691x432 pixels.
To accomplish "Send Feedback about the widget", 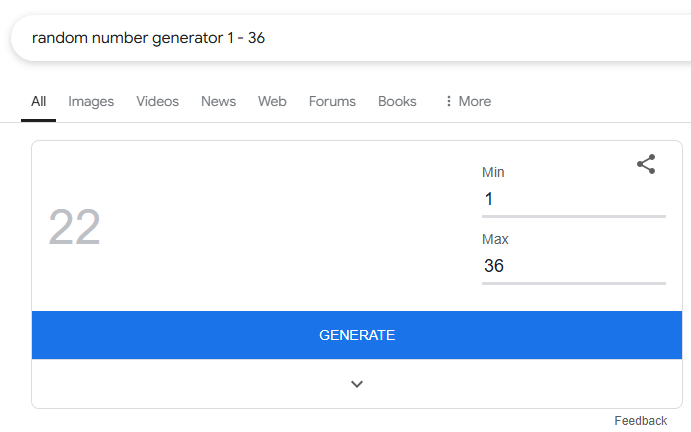I will click(641, 421).
